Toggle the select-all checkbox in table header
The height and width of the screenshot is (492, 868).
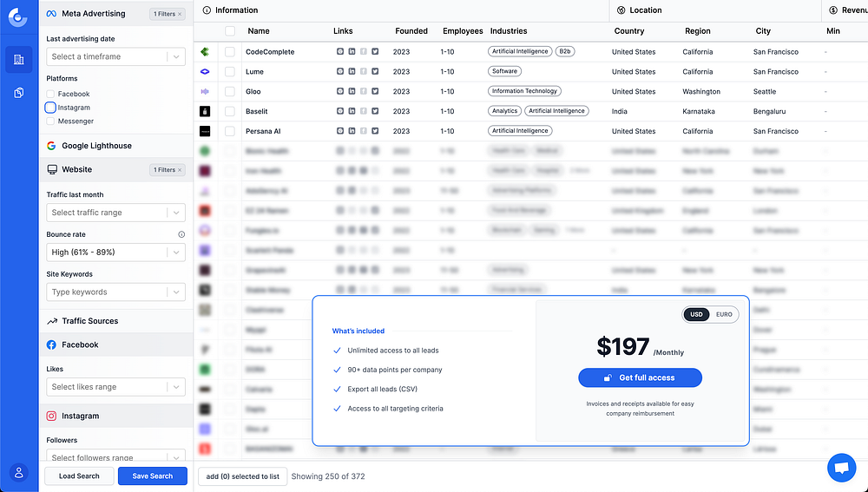click(230, 31)
